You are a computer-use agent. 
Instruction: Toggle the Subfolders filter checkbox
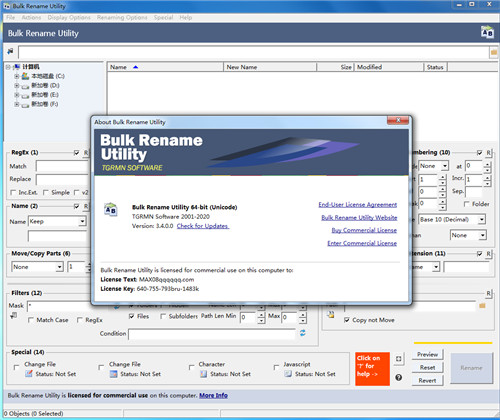(x=163, y=316)
